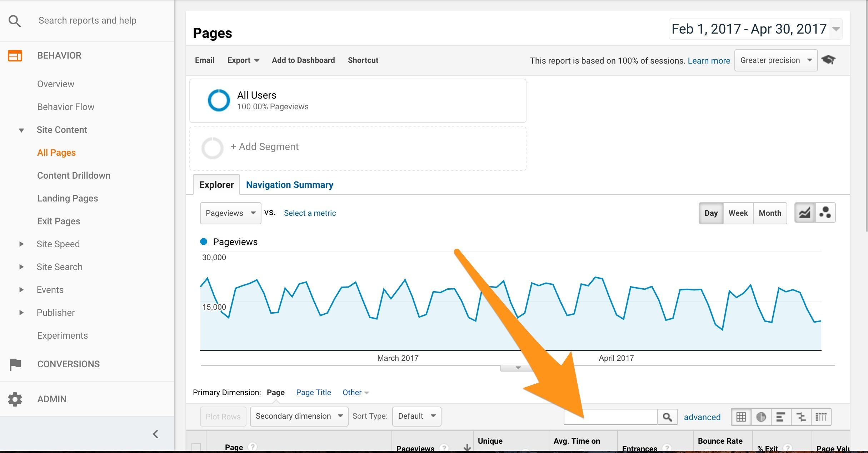Screen dimensions: 868x453
Task: Open the pivot table view icon
Action: coord(821,417)
